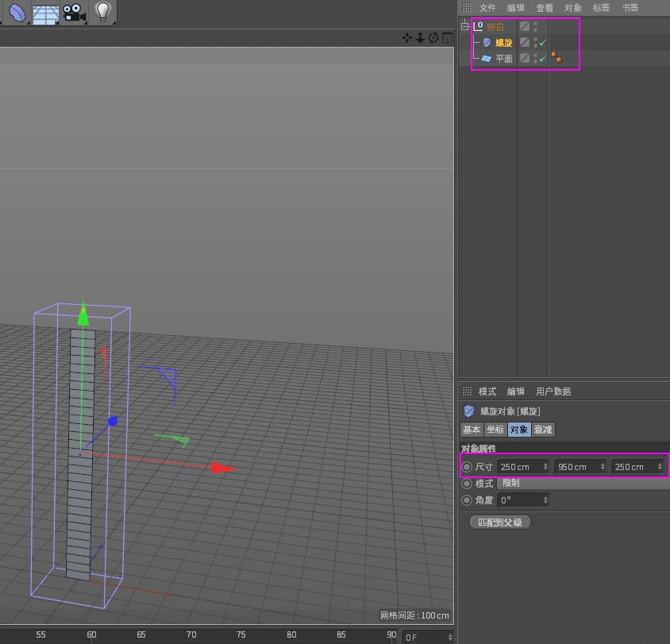Screen dimensions: 670x644
Task: Open the light icon's flyout triangle
Action: [x=115, y=23]
